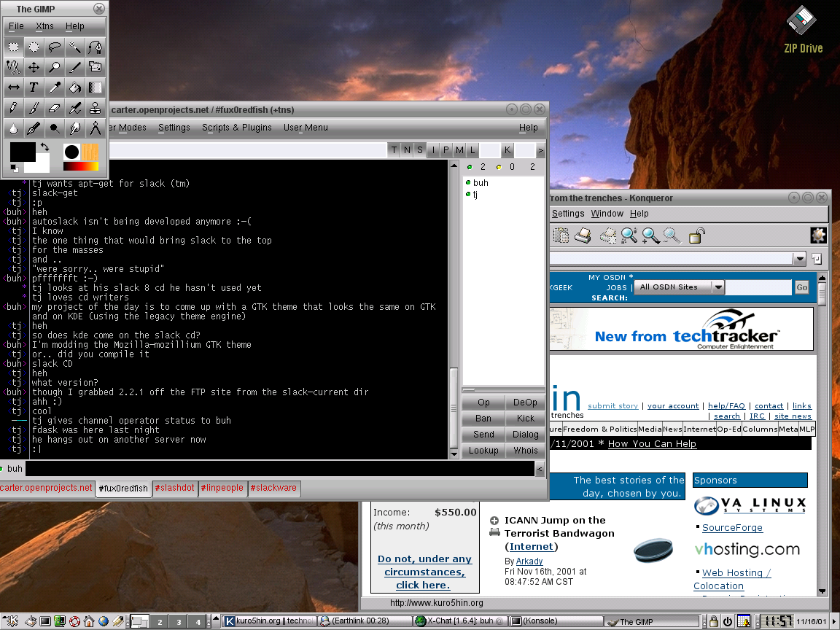Viewport: 840px width, 630px height.
Task: Activate the Intelligent Scissors tool
Action: coord(13,67)
